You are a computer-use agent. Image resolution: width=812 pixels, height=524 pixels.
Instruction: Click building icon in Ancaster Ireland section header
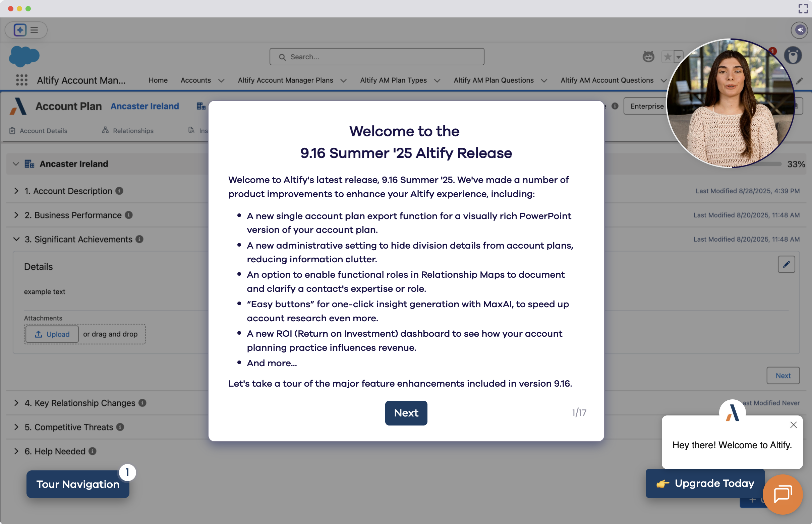click(x=29, y=163)
